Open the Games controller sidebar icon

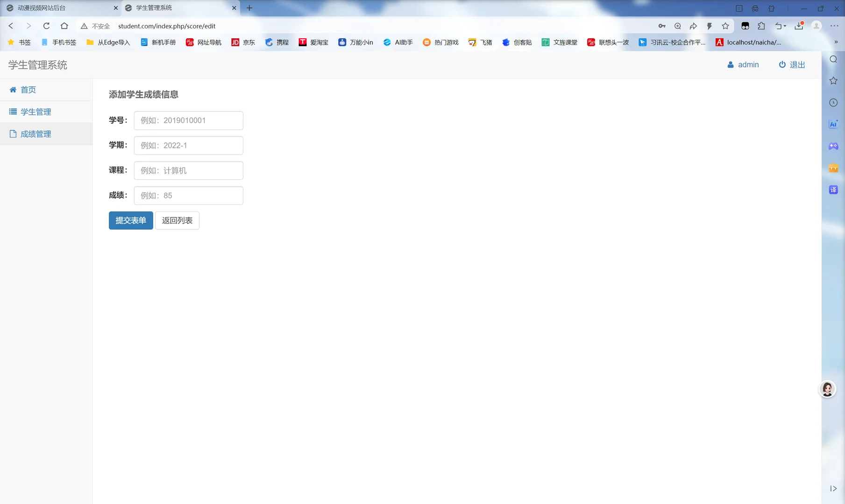click(833, 146)
